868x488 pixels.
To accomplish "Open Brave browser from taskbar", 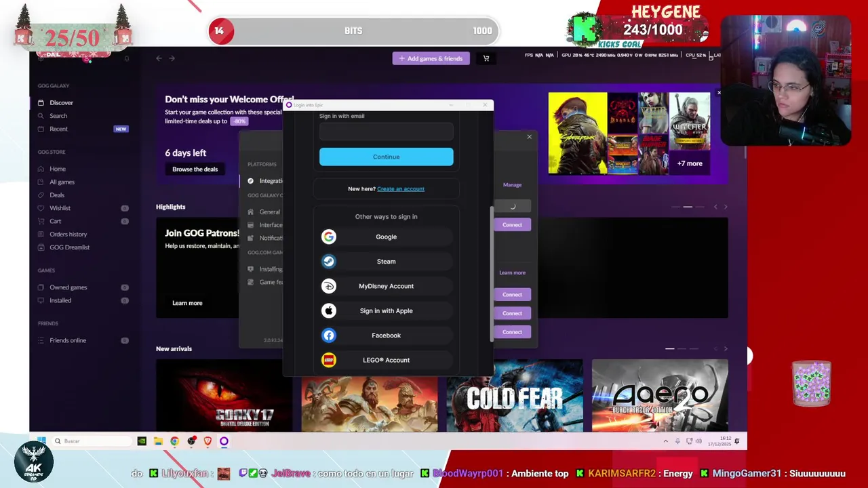I will tap(208, 441).
